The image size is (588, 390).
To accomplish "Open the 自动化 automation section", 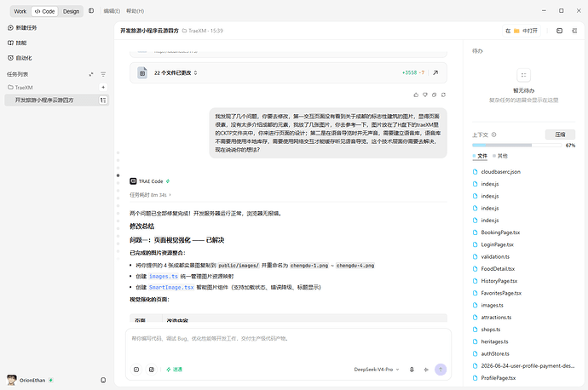I will coord(20,58).
